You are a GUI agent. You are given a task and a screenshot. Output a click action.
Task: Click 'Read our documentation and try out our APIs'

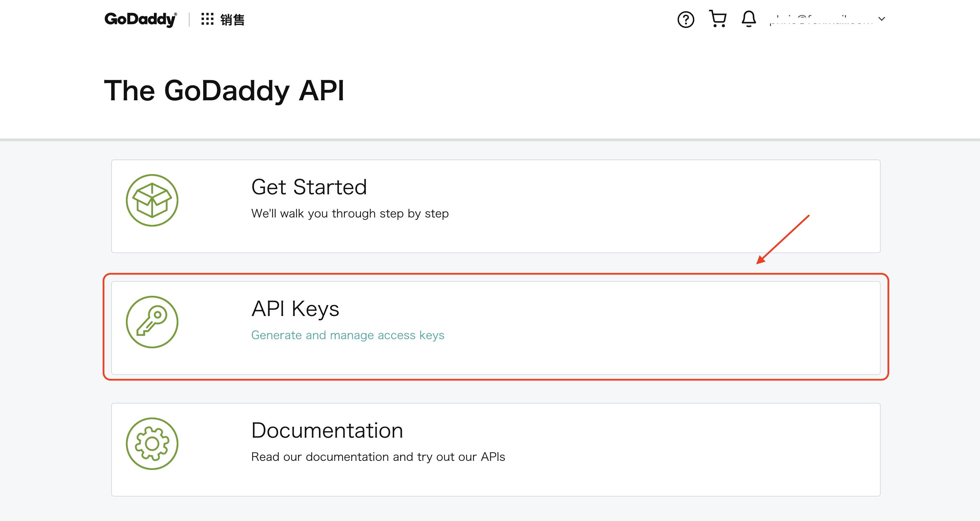(x=378, y=457)
